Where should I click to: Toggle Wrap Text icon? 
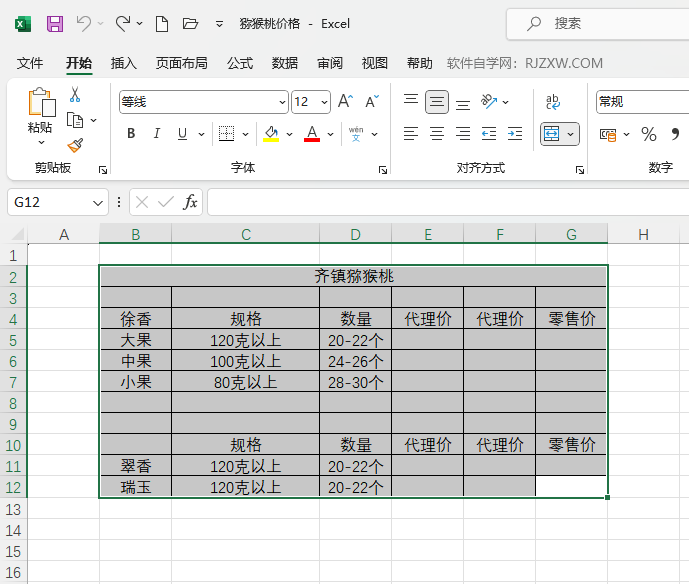coord(553,102)
